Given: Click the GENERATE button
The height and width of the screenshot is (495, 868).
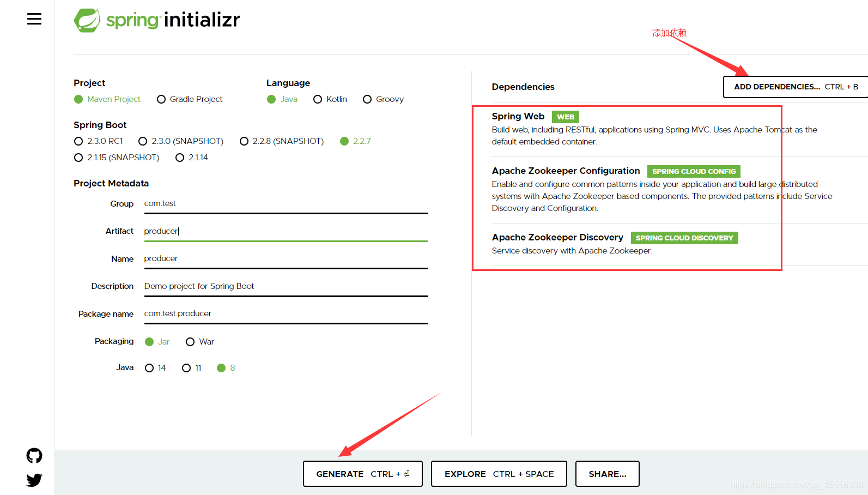Looking at the screenshot, I should point(363,474).
